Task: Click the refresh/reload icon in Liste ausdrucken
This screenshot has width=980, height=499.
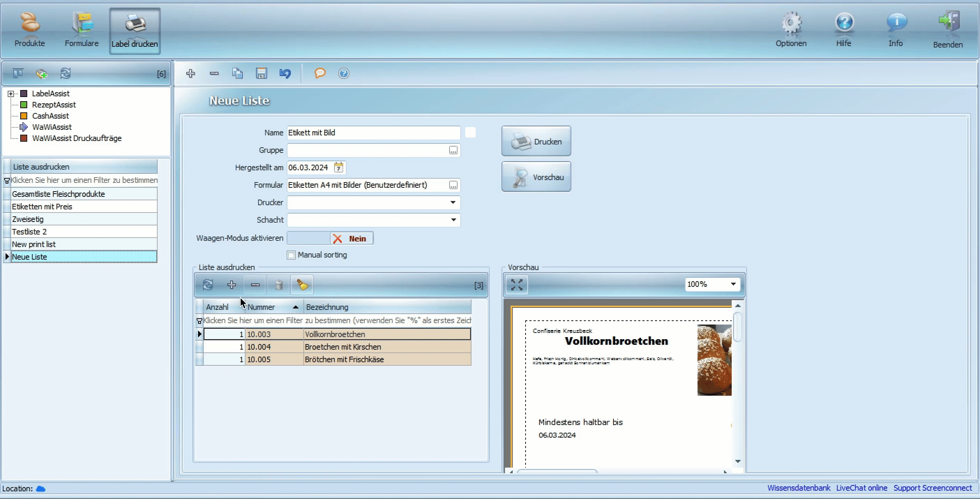Action: click(207, 285)
